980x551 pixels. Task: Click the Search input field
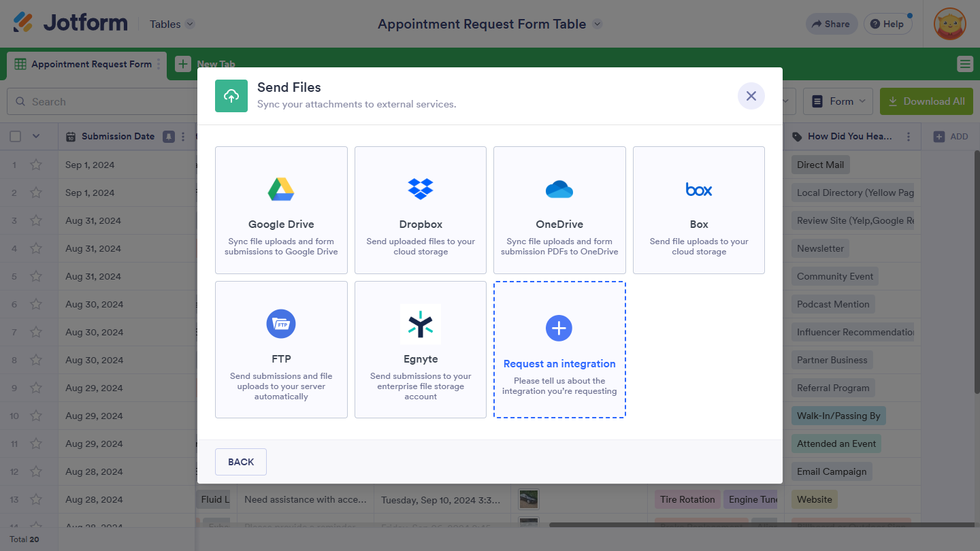click(102, 101)
